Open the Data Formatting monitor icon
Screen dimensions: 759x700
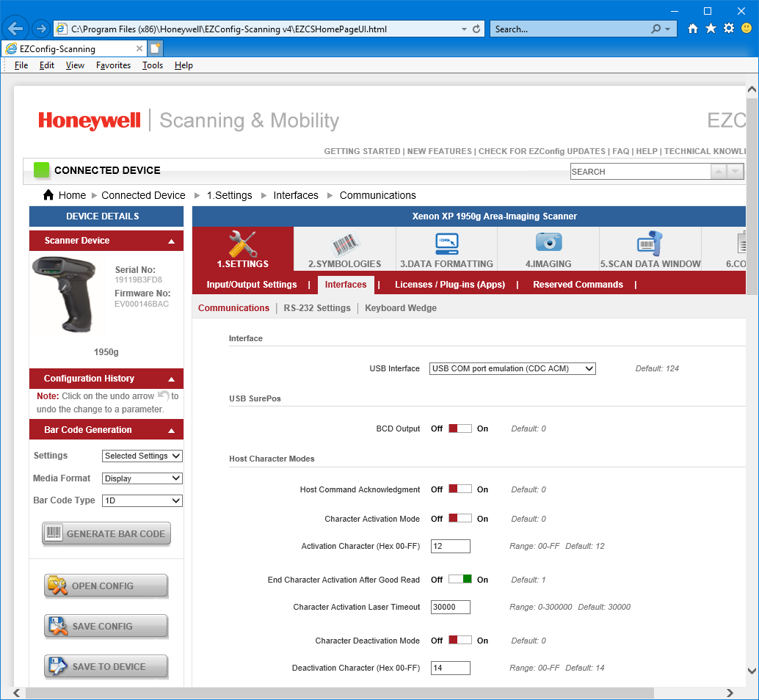pyautogui.click(x=446, y=242)
